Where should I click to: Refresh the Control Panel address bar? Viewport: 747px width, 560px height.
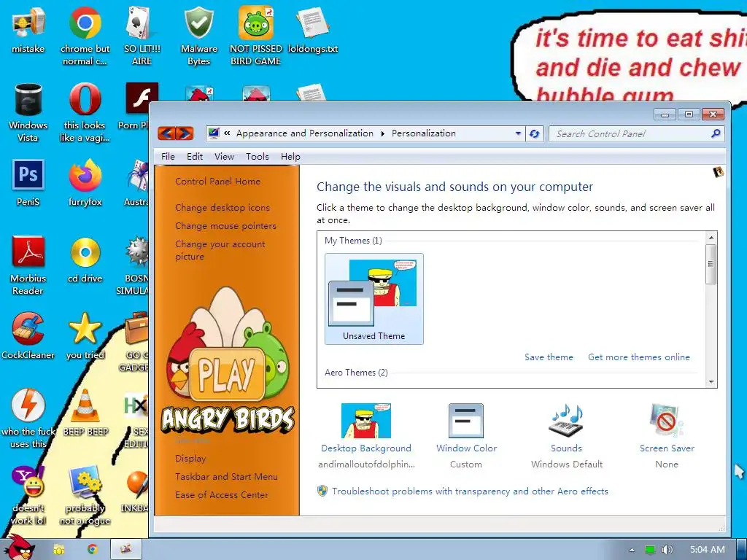[535, 134]
